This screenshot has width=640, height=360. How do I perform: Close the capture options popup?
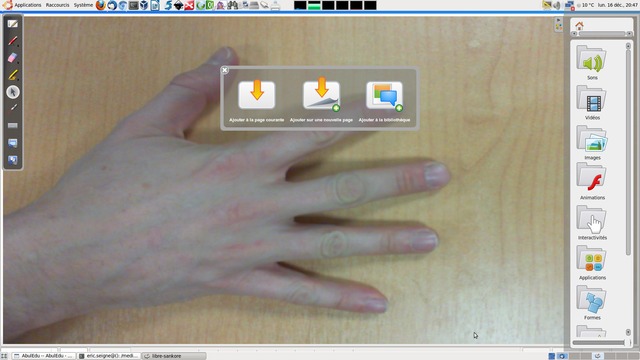pos(224,70)
